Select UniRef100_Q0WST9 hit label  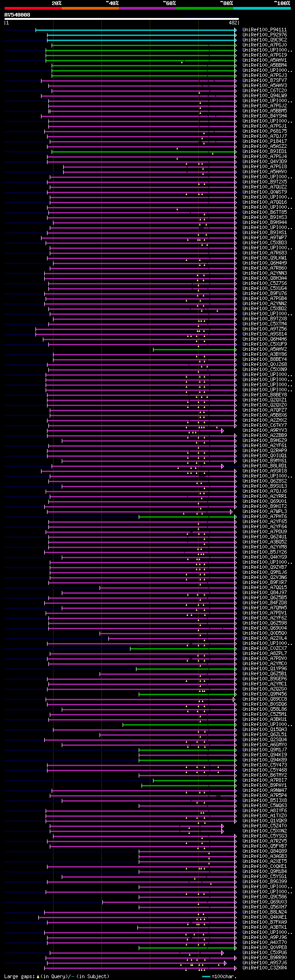265,192
